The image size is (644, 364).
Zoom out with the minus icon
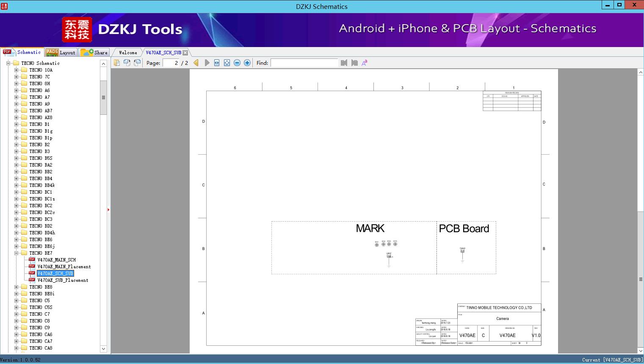[x=237, y=63]
